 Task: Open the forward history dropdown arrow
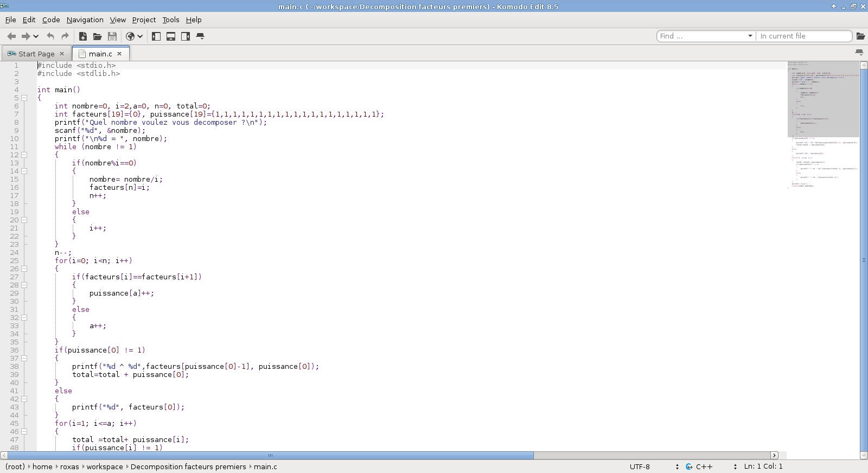36,36
